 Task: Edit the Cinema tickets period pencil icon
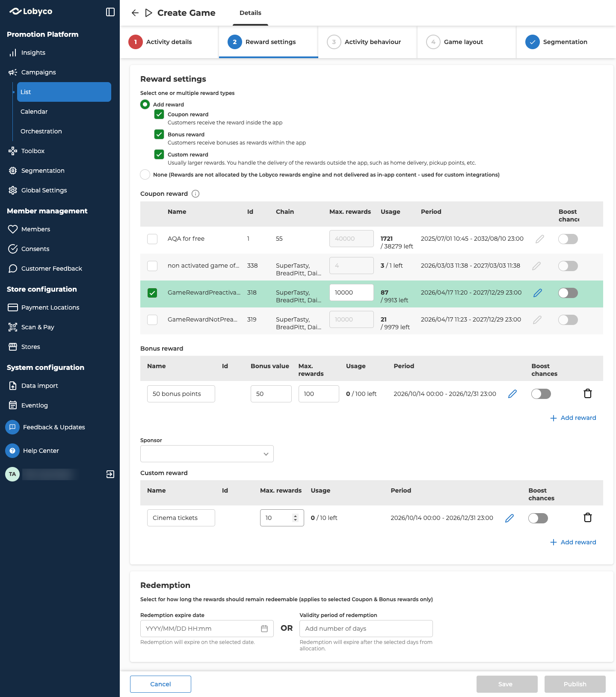pos(509,518)
